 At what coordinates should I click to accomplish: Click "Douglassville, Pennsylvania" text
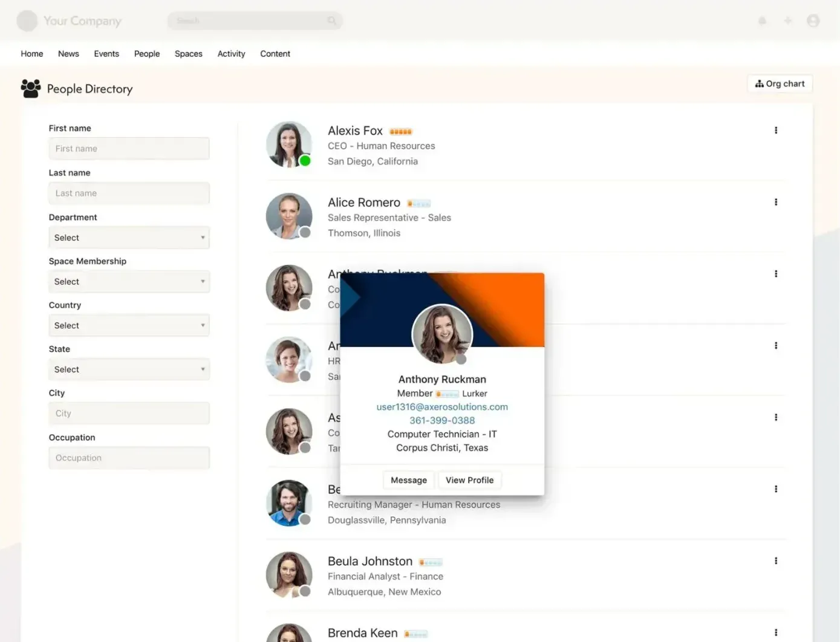tap(387, 520)
